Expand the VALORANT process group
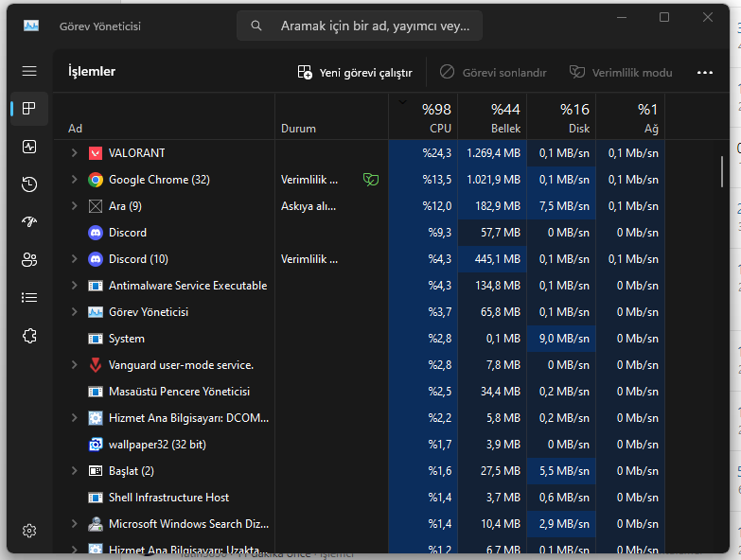 point(74,153)
